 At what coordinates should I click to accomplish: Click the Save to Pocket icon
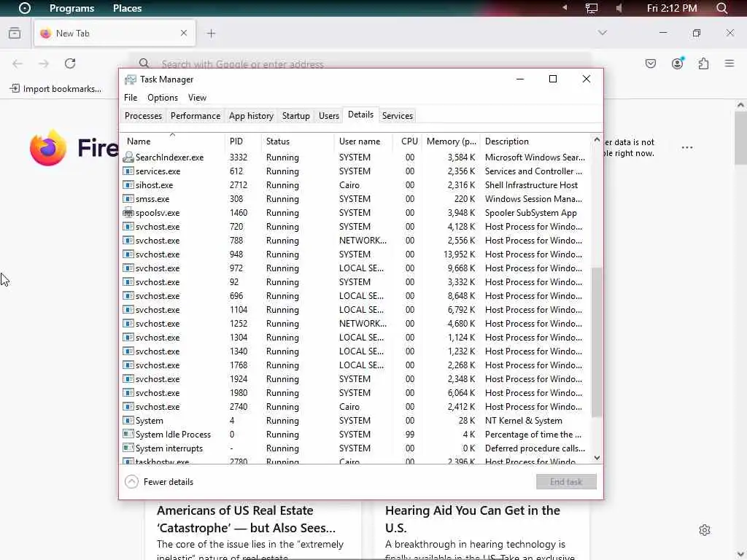[651, 63]
